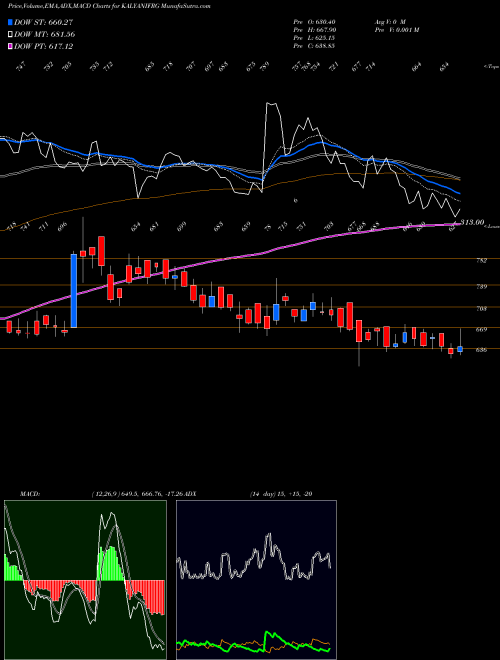This screenshot has width=500, height=660.
Task: Select the 'DOW ST: 660.27' legend text
Action: pos(44,22)
